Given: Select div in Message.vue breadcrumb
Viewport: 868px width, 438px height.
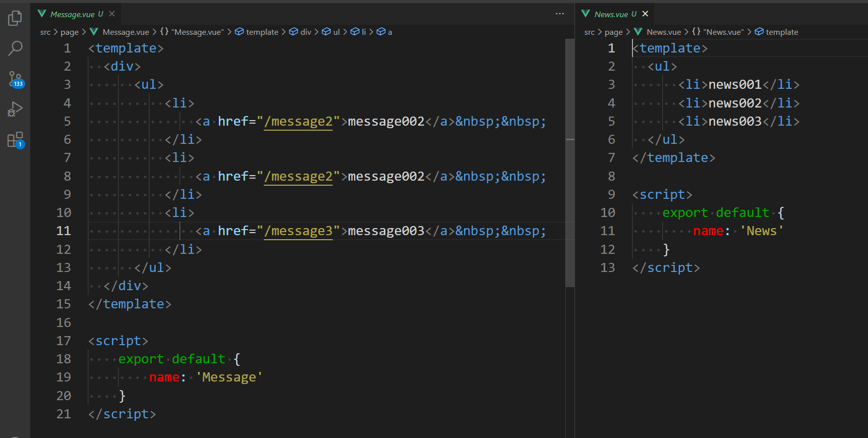Looking at the screenshot, I should [x=300, y=32].
